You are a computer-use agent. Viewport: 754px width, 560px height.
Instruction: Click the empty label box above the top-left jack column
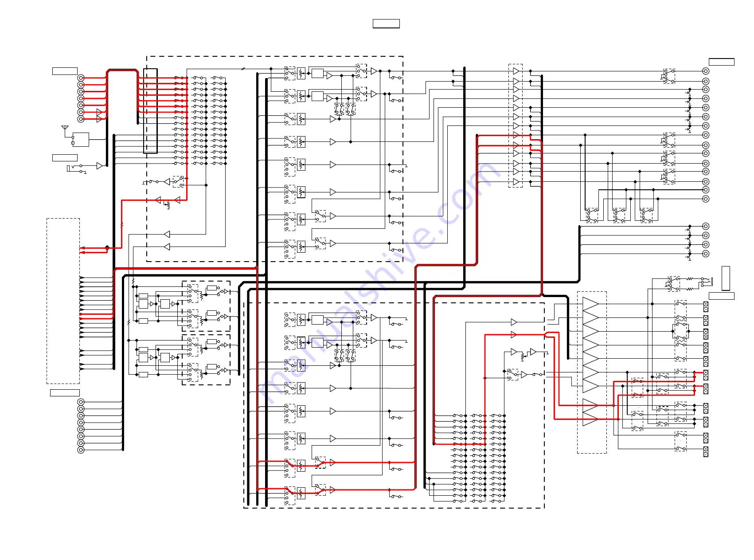[65, 71]
